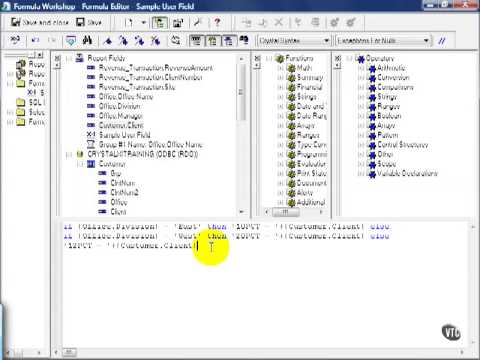This screenshot has height=360, width=480.
Task: Open Help with the red question mark
Action: tap(217, 22)
